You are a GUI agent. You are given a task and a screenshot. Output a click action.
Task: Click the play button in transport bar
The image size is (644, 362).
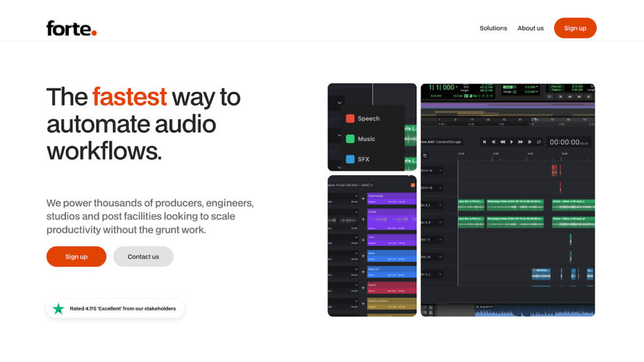tap(511, 142)
